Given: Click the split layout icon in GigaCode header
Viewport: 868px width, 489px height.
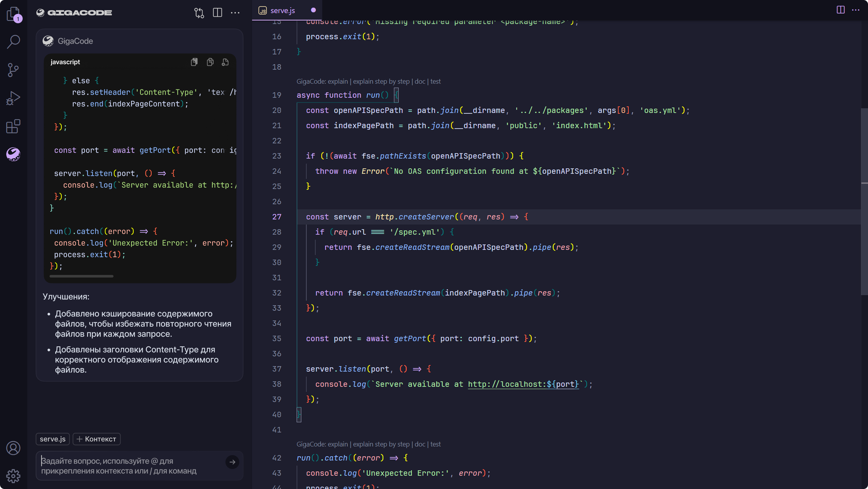Looking at the screenshot, I should [x=217, y=13].
